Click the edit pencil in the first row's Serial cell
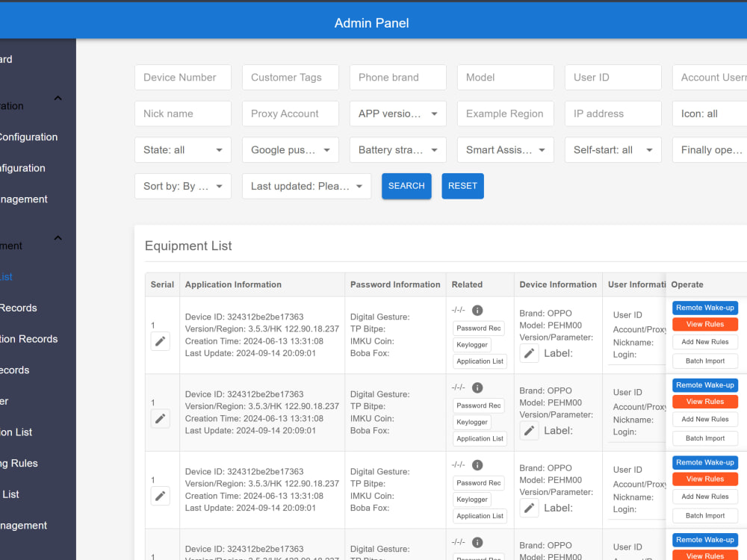747x560 pixels. pos(160,341)
